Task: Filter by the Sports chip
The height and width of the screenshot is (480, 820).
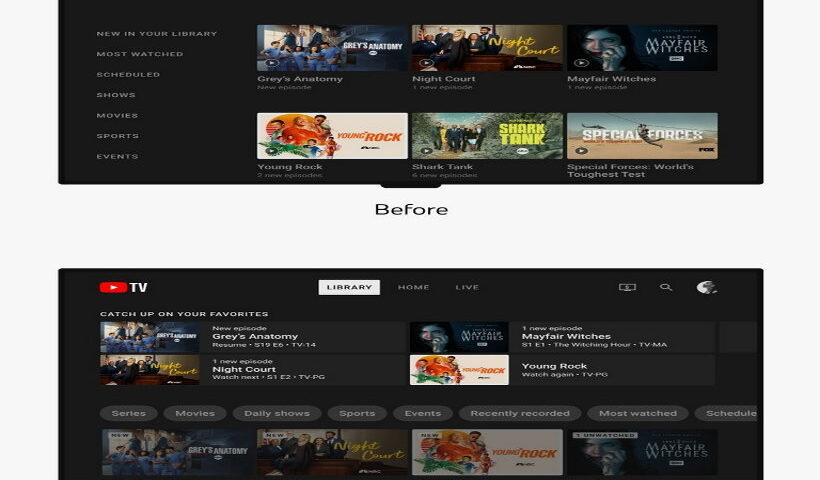Action: (357, 413)
